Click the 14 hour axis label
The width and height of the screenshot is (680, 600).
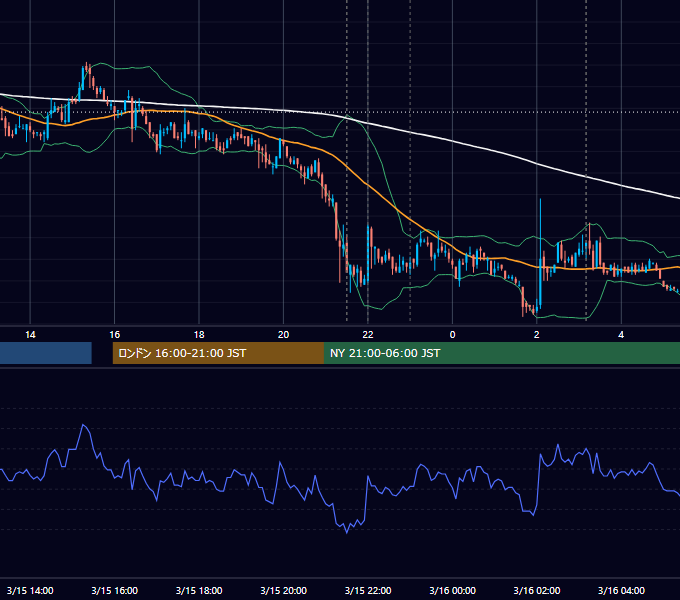(x=30, y=335)
